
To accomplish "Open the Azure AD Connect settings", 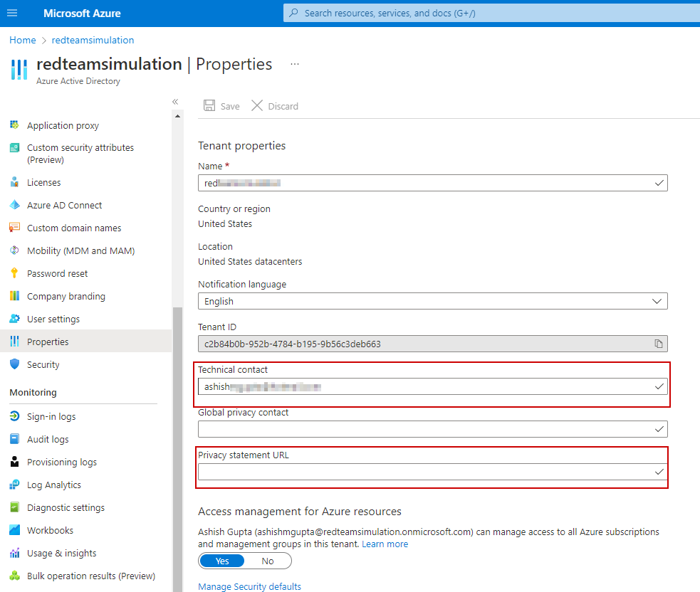I will (63, 205).
